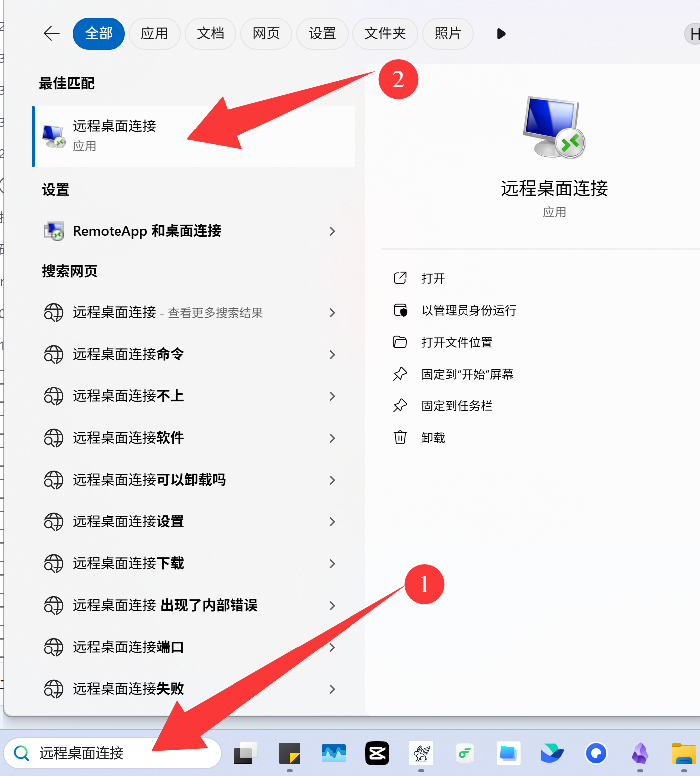
Task: Click the CapCut taskbar icon
Action: [x=377, y=753]
